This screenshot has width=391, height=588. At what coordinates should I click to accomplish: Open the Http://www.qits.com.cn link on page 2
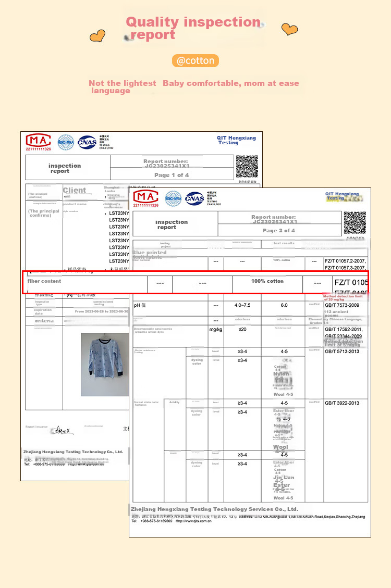[x=193, y=521]
